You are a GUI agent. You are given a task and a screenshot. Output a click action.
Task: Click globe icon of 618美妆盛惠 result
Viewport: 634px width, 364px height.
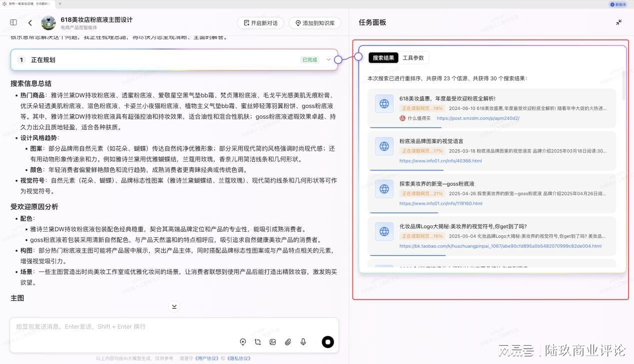[384, 104]
